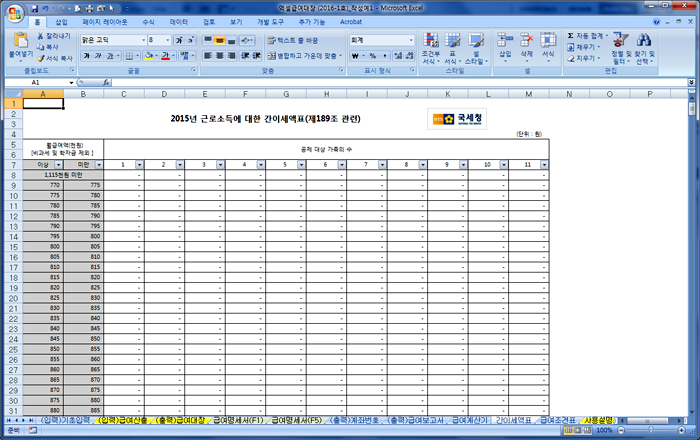Open filter dropdown for 미만 column
The height and width of the screenshot is (440, 700).
pyautogui.click(x=99, y=165)
